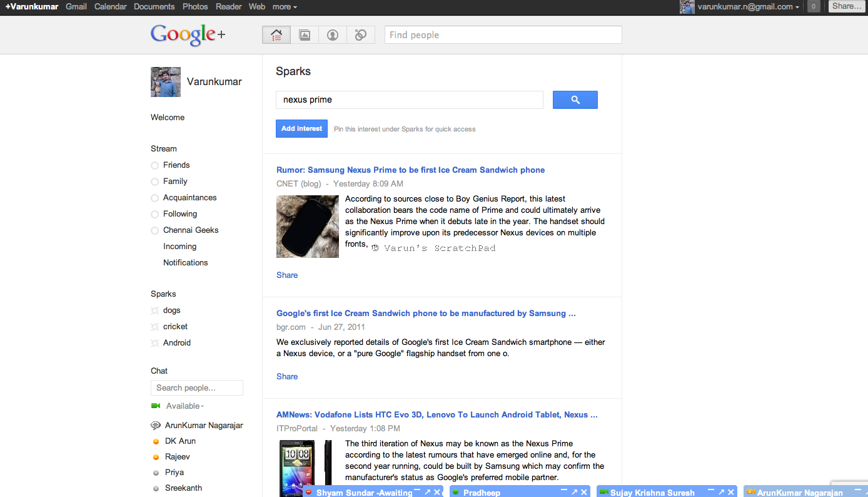The width and height of the screenshot is (868, 497).
Task: Open the Photos icon in toolbar
Action: point(305,35)
